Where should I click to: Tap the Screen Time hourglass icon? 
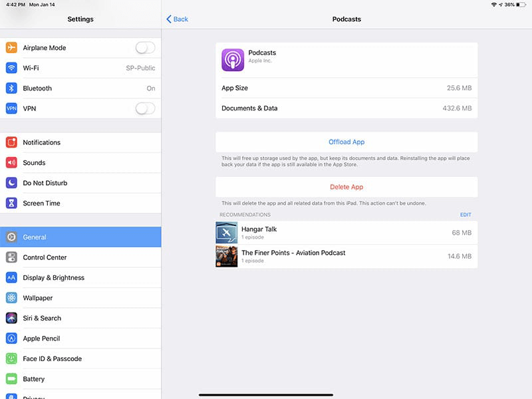(11, 203)
